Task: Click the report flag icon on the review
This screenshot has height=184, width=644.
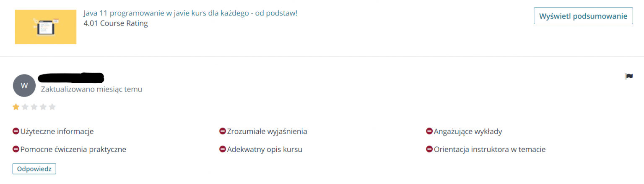Action: (629, 77)
